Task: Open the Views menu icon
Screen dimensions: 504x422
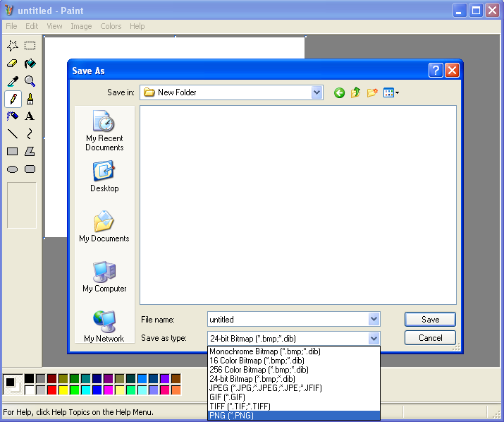Action: (391, 92)
